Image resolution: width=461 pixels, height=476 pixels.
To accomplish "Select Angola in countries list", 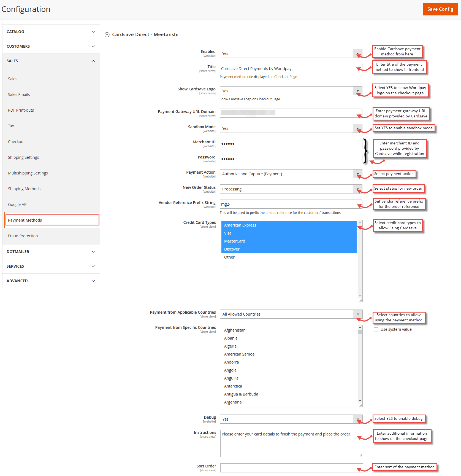I will (x=289, y=370).
